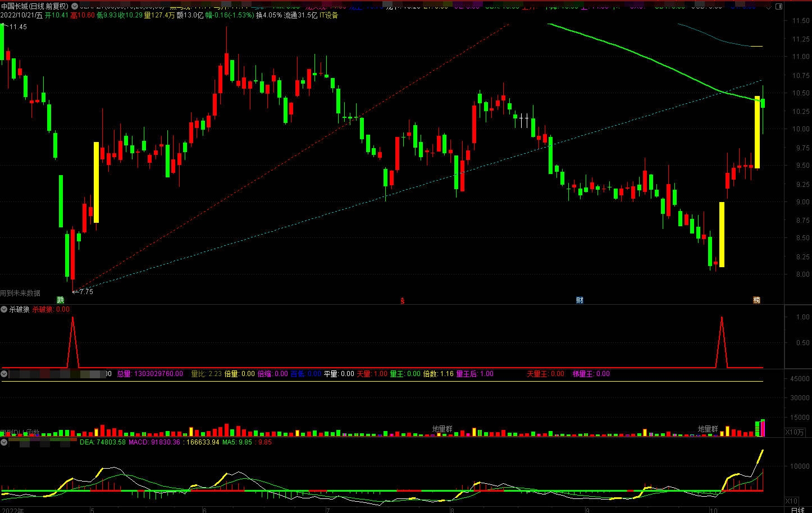Click the 用到未来数据 notice

pos(20,293)
